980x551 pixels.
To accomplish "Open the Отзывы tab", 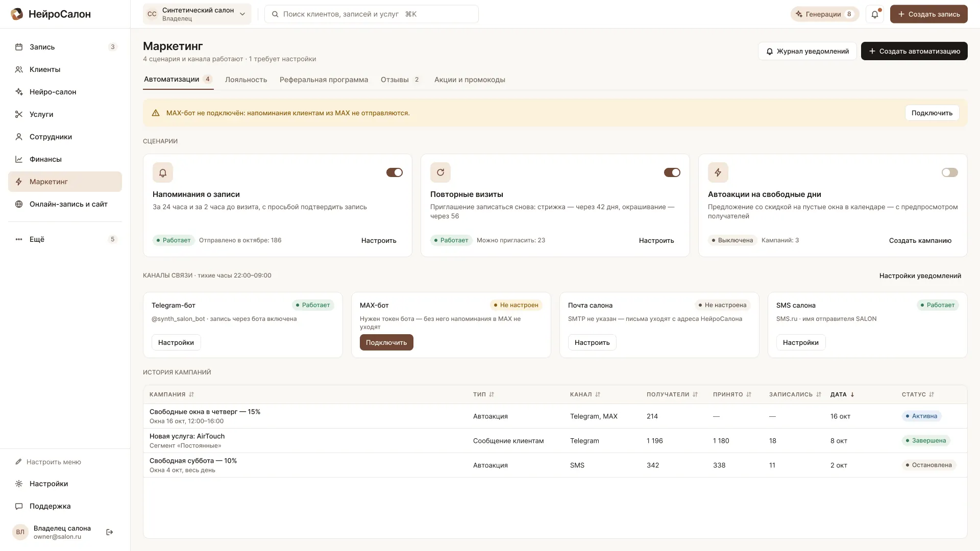I will click(400, 80).
